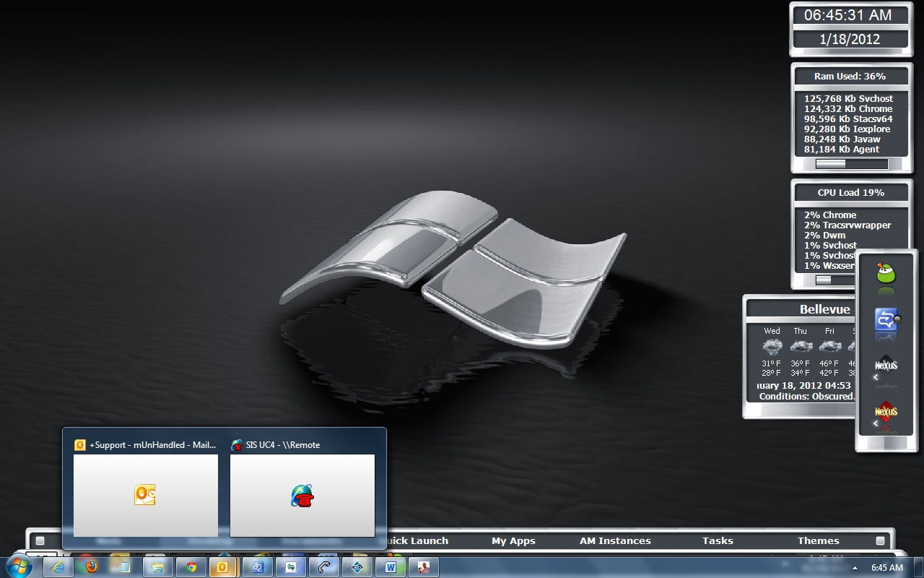The width and height of the screenshot is (924, 578).
Task: Select the +Support Outlook mail thumbnail
Action: tap(146, 495)
